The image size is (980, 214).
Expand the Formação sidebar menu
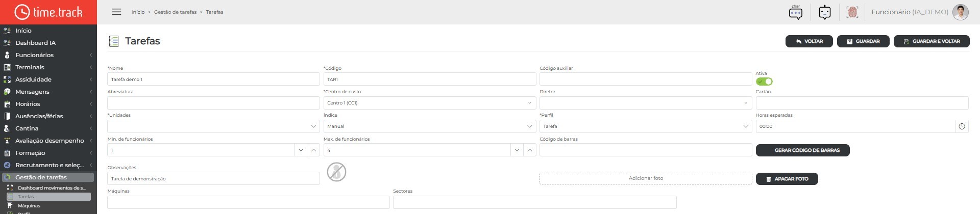48,153
